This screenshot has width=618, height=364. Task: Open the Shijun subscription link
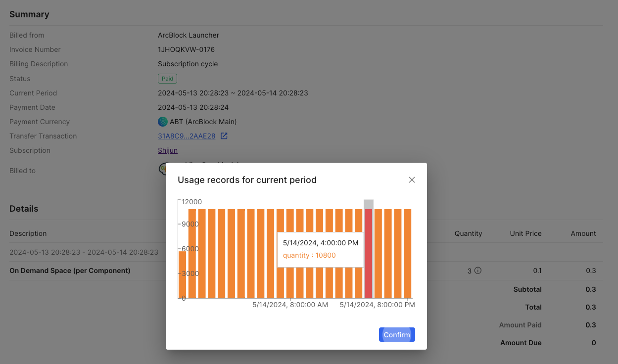(167, 150)
